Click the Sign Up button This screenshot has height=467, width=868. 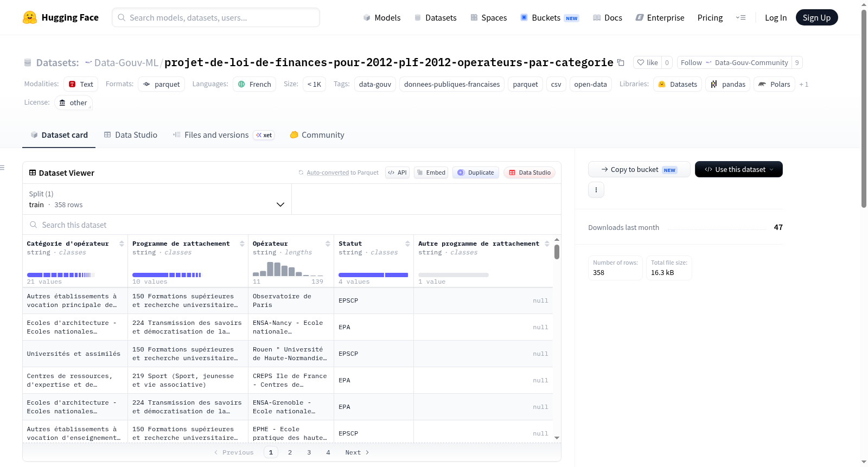point(816,17)
